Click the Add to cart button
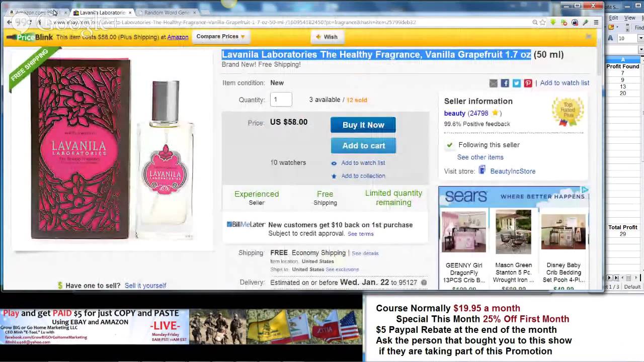The image size is (644, 362). [x=363, y=146]
